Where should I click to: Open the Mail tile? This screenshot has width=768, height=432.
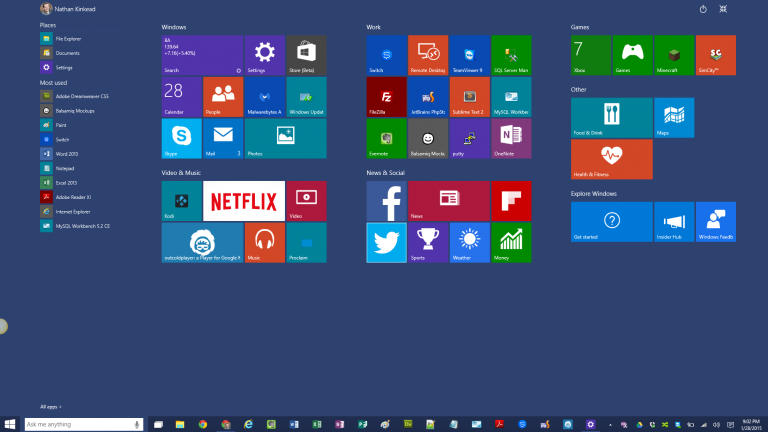[223, 139]
